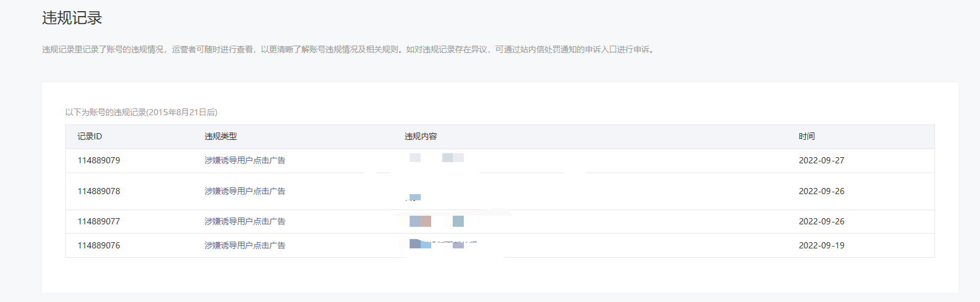The height and width of the screenshot is (302, 980).
Task: Click the date 2022-09-27
Action: (x=821, y=160)
